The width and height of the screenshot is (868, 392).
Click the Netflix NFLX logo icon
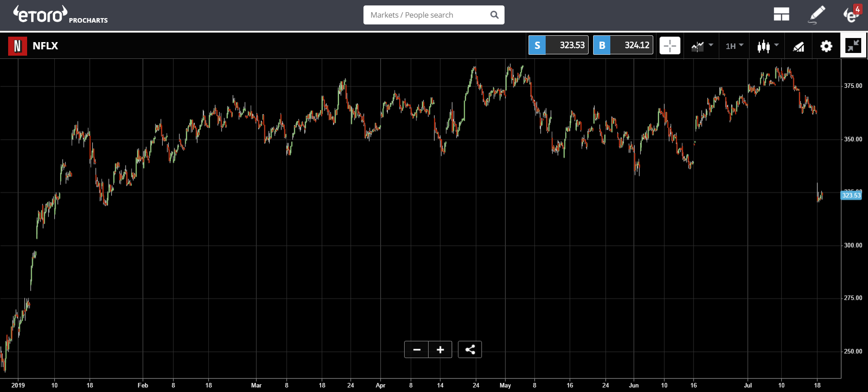[18, 46]
